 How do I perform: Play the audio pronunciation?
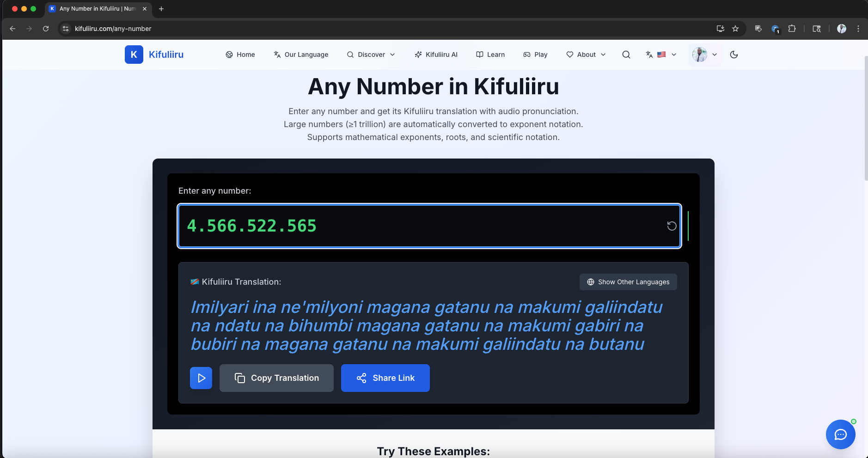(x=201, y=378)
